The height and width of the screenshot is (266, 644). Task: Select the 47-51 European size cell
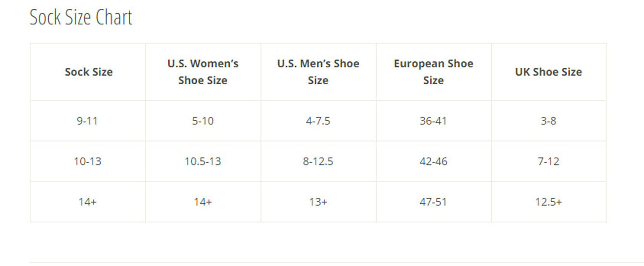click(433, 202)
